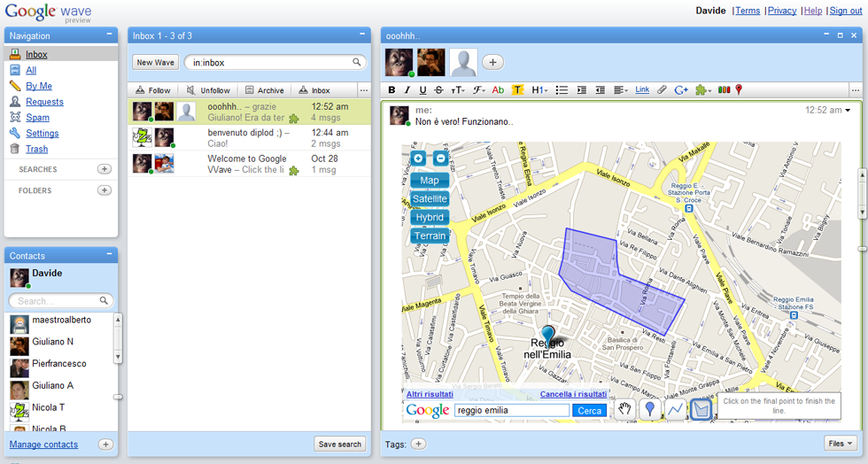Click the reggio emilia map search field
Screen dimensions: 868x464
tap(512, 410)
